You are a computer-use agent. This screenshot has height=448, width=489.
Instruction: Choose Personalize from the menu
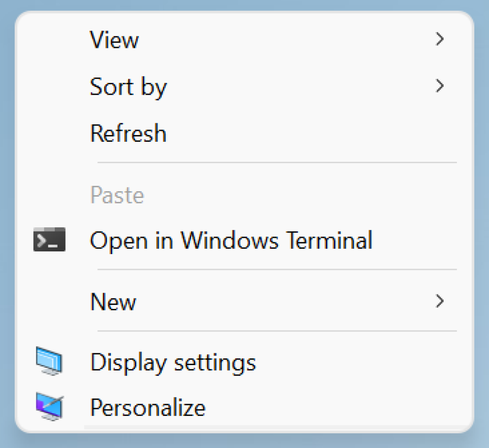coord(244,407)
